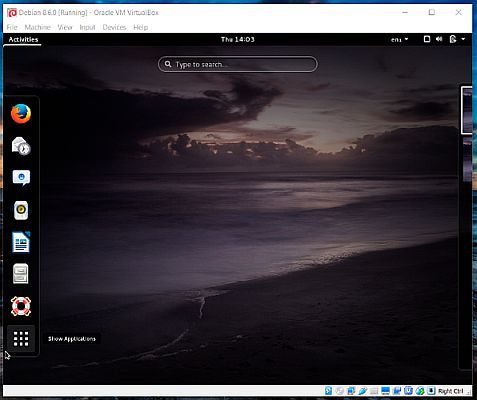477x400 pixels.
Task: Focus the Type to search field
Action: click(238, 64)
